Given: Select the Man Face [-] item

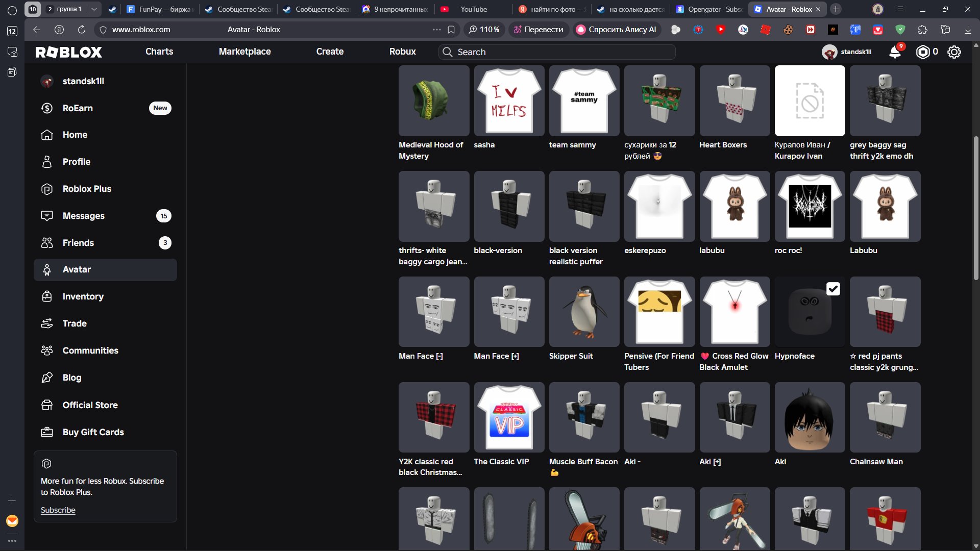Looking at the screenshot, I should pos(434,312).
